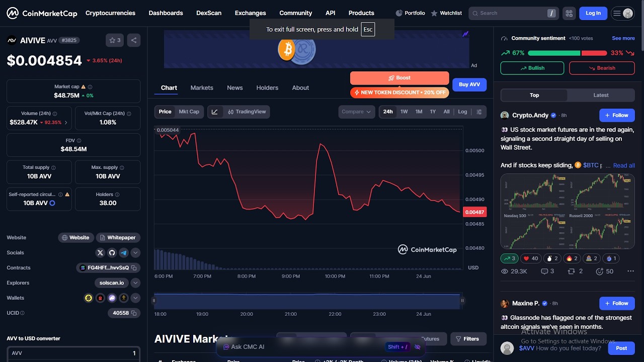Open the Telegram social link
This screenshot has width=644, height=362.
(x=123, y=252)
